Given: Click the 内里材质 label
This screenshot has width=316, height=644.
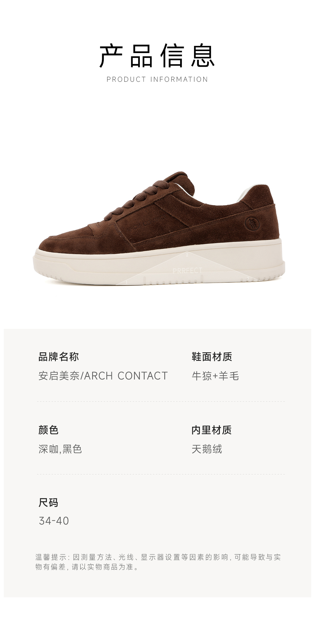Looking at the screenshot, I should tap(212, 430).
